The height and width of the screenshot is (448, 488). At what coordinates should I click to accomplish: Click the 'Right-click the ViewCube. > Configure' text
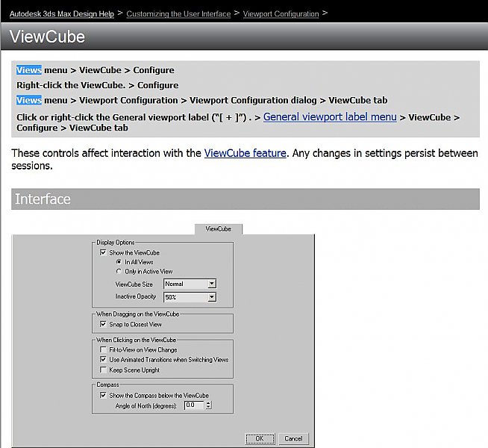pyautogui.click(x=98, y=85)
